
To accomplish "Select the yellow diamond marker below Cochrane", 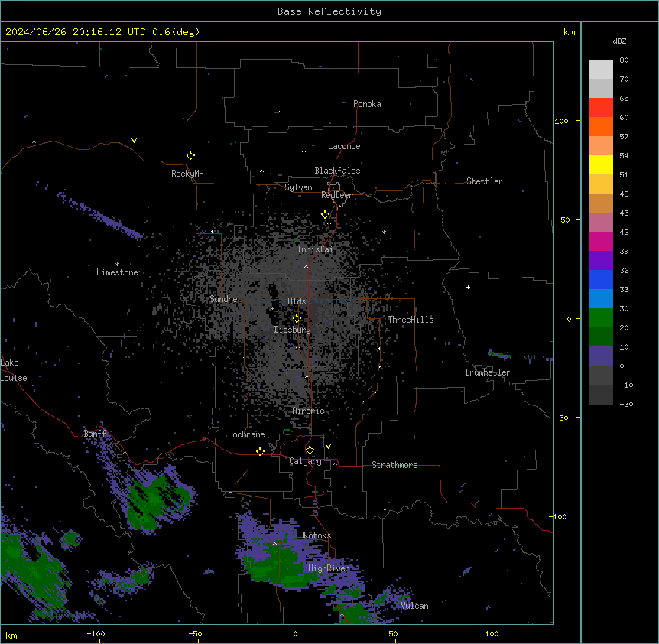I will (260, 451).
